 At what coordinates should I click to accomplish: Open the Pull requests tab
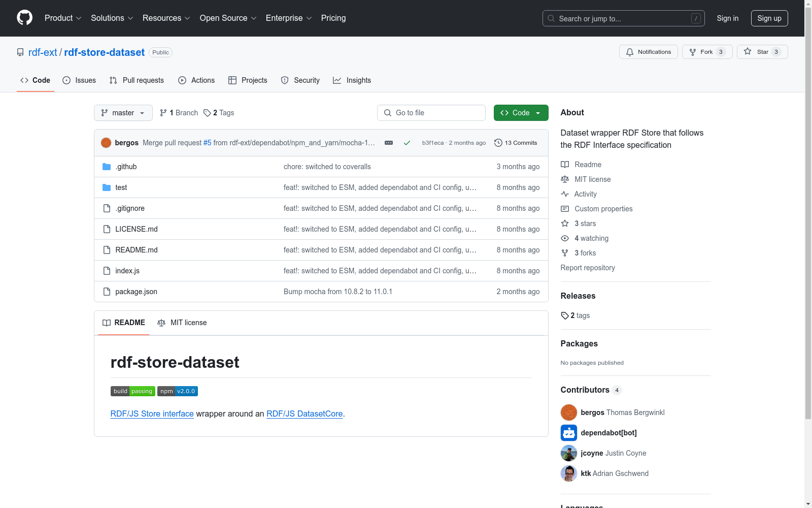pyautogui.click(x=137, y=80)
